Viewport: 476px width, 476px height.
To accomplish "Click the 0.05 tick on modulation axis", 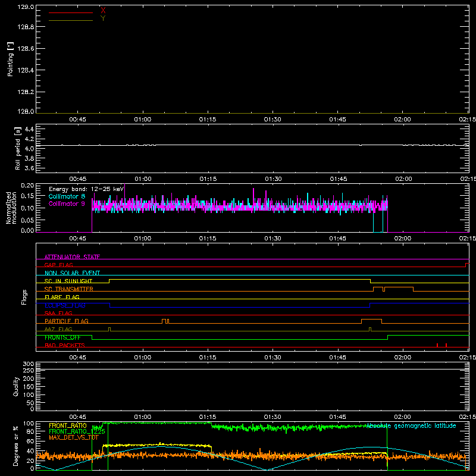I will [x=27, y=220].
